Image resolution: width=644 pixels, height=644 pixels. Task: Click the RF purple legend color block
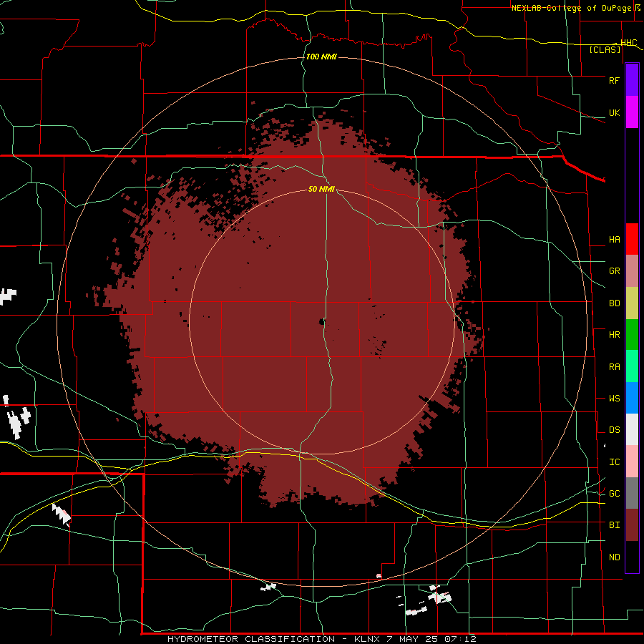632,80
